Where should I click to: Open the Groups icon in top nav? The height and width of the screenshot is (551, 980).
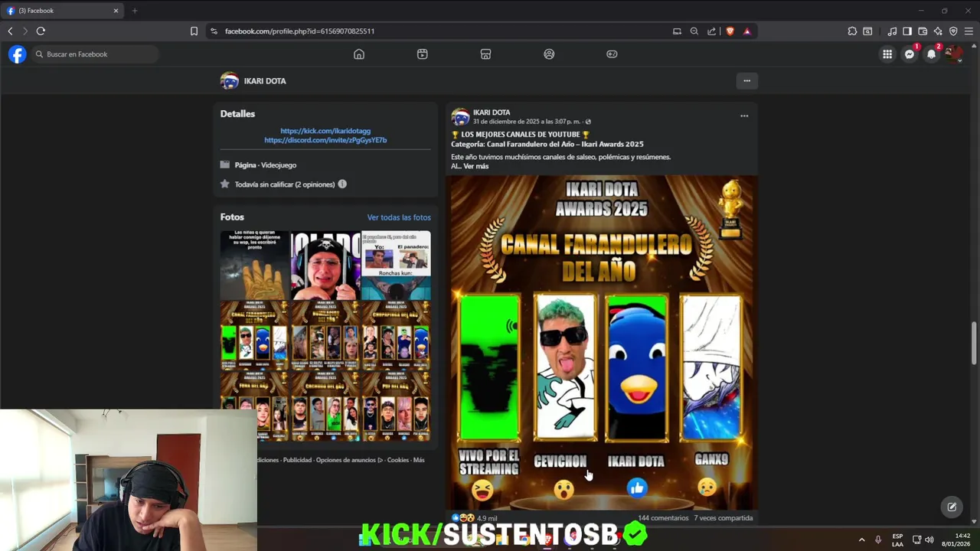pos(549,54)
